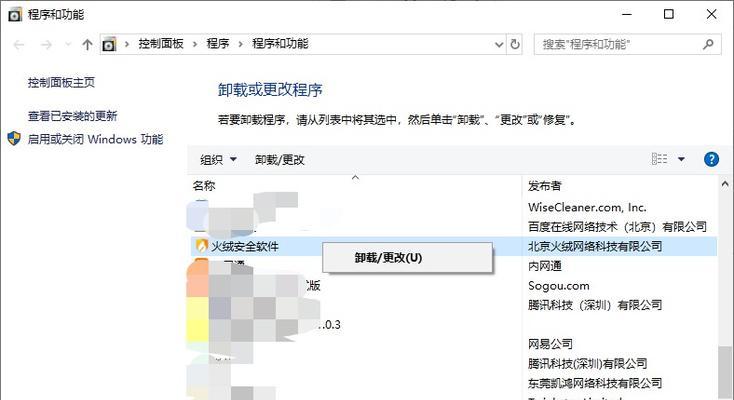Image resolution: width=734 pixels, height=400 pixels.
Task: Click 卸载/更改 toolbar button
Action: tap(279, 160)
